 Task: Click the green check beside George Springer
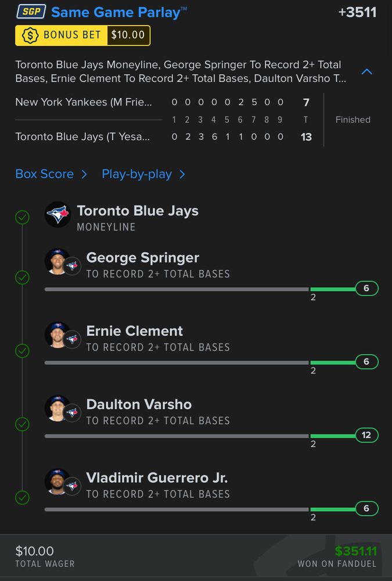(22, 277)
